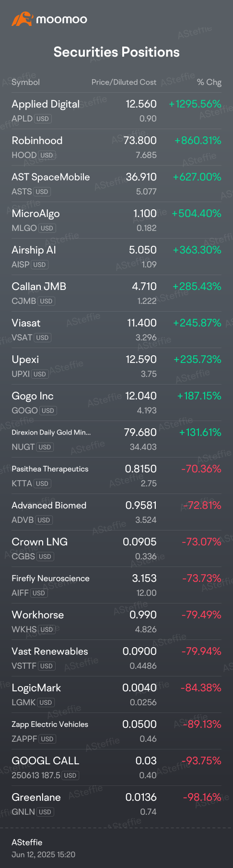Click the Securities Positions title
This screenshot has width=233, height=868.
tap(116, 52)
